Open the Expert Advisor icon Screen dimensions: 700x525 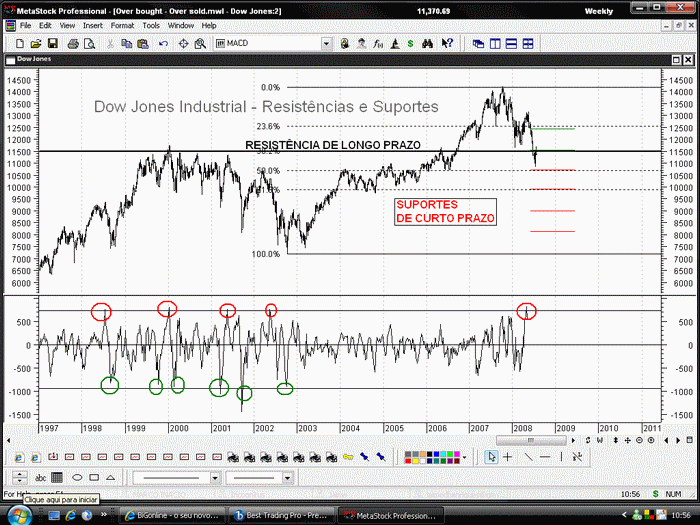click(345, 43)
